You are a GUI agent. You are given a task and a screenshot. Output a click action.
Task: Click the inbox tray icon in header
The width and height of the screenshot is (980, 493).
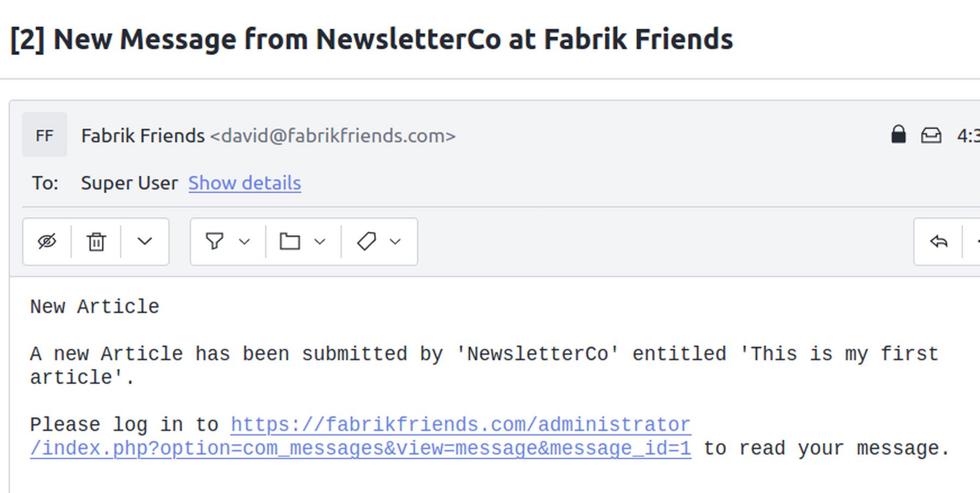coord(931,135)
